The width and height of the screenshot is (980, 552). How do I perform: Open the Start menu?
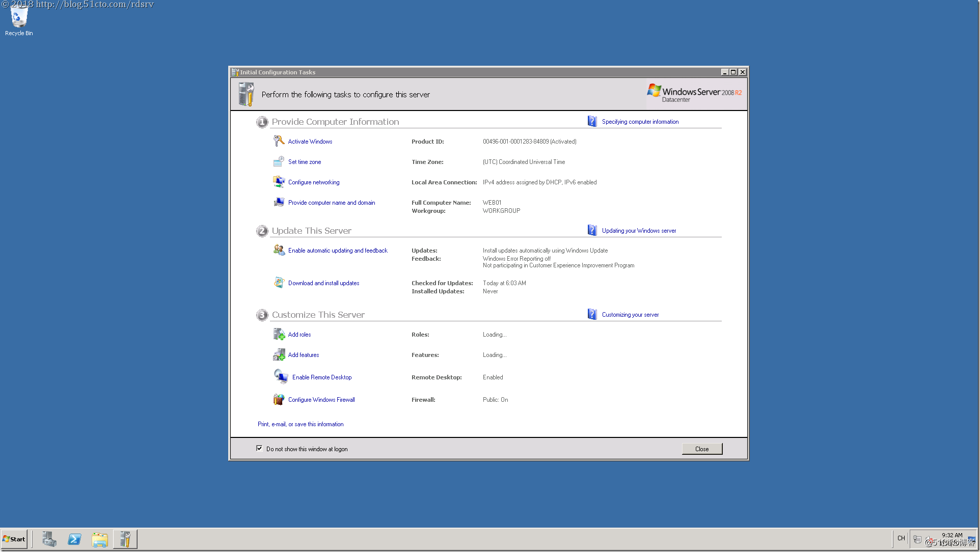click(x=14, y=539)
